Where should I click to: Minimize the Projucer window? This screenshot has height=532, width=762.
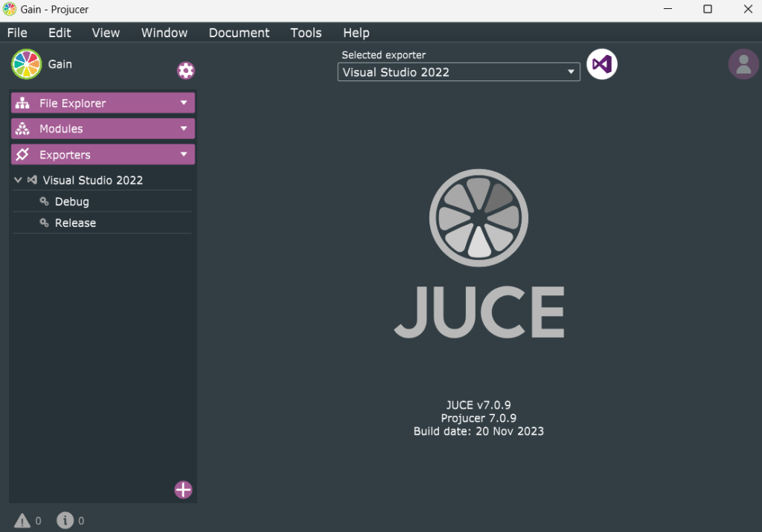click(x=667, y=9)
